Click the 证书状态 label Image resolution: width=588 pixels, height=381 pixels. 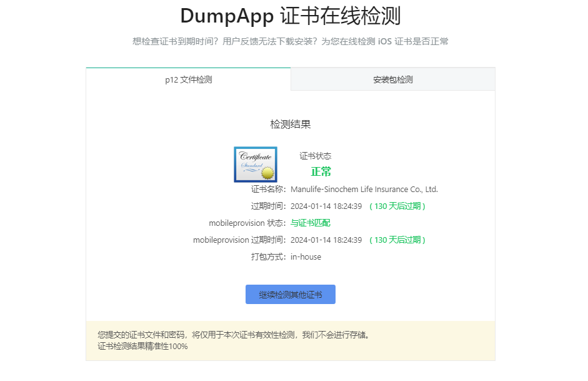315,156
